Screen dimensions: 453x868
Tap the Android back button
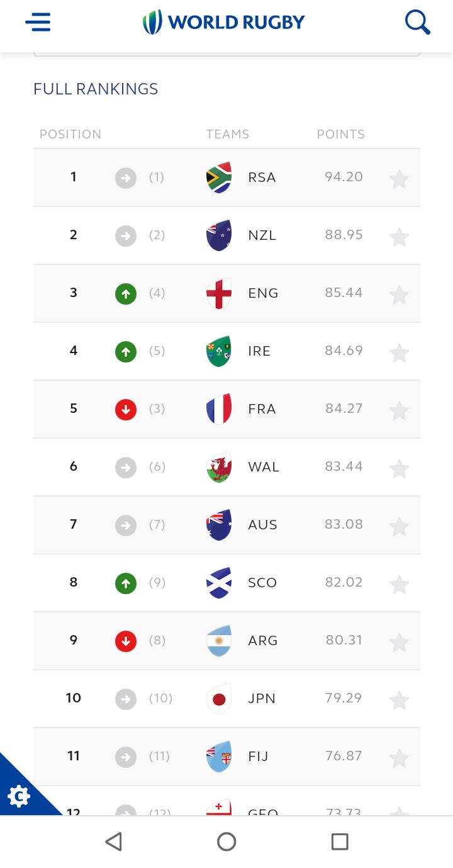click(x=113, y=842)
